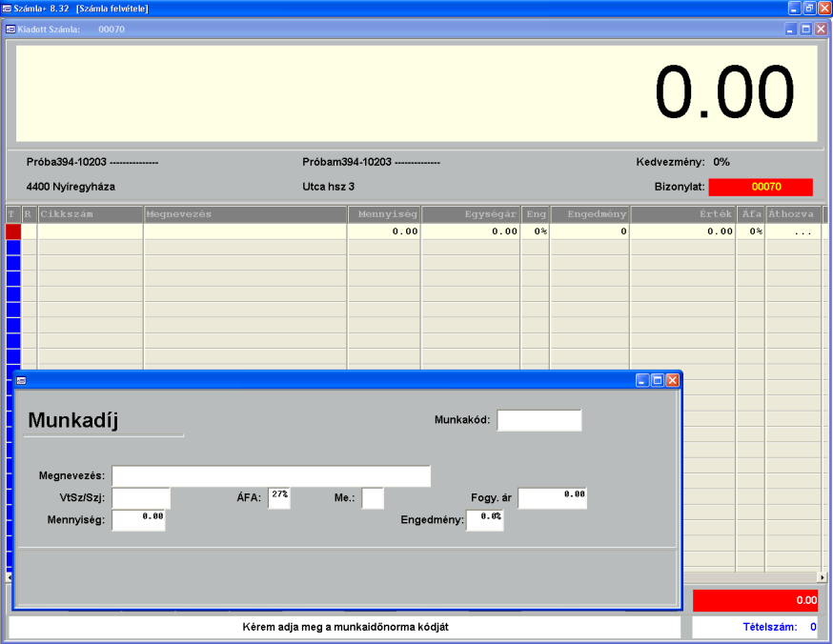Select the red row marker in first row
The width and height of the screenshot is (833, 644).
point(13,231)
